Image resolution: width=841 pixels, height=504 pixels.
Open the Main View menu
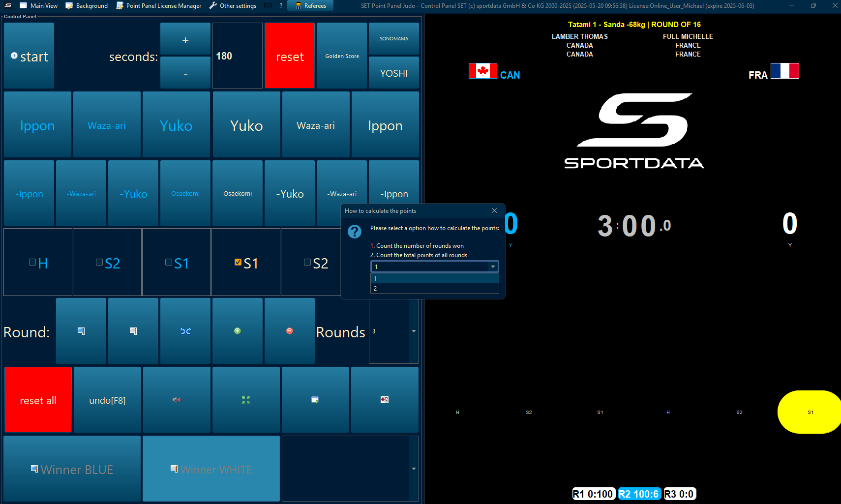tap(39, 6)
